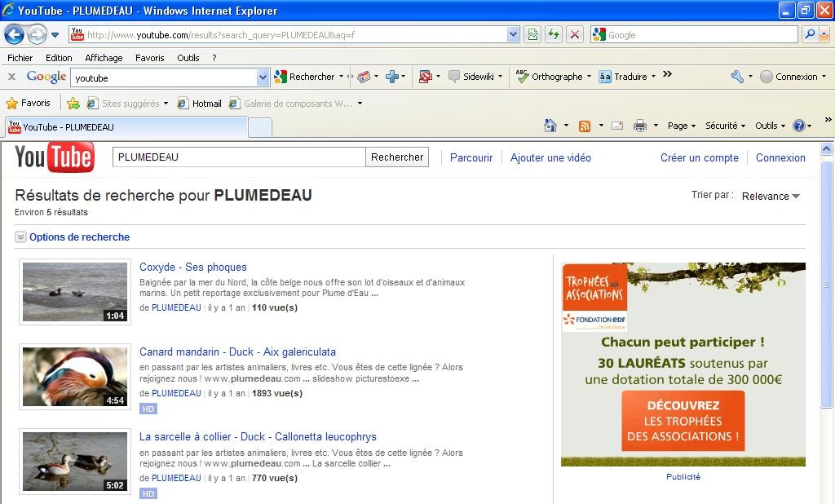The image size is (835, 504).
Task: Click the Refresh page icon
Action: (x=554, y=34)
